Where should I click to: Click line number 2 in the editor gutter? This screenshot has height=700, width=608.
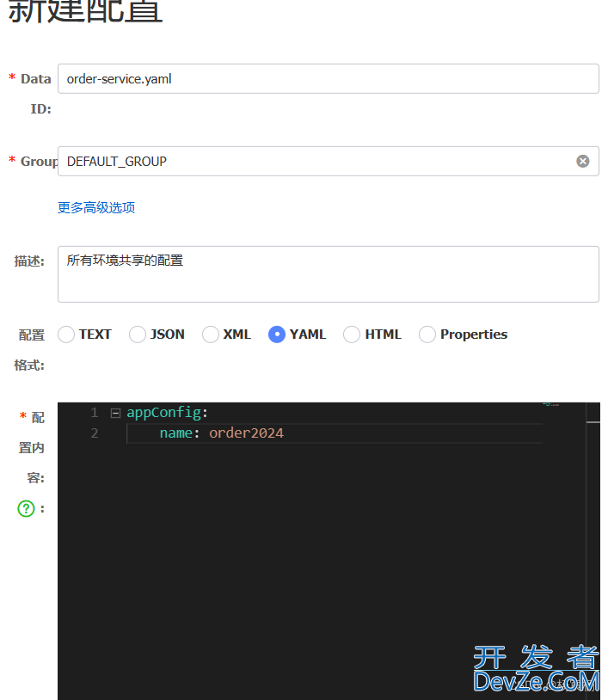pos(95,433)
